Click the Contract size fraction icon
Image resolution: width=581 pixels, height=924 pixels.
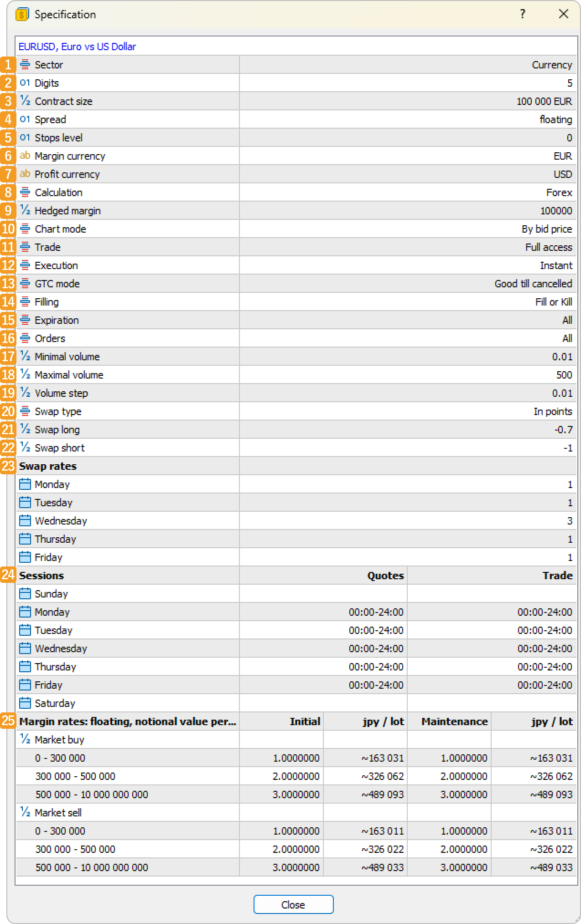(25, 101)
